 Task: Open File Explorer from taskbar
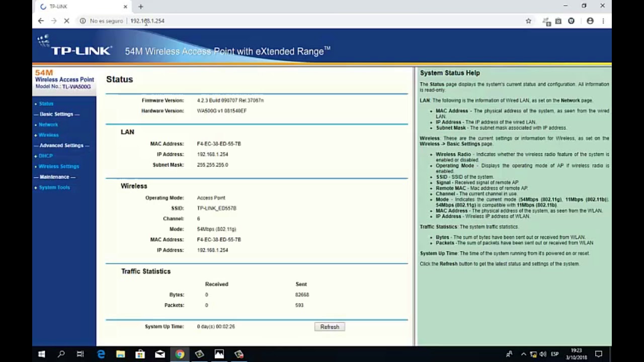(x=120, y=354)
